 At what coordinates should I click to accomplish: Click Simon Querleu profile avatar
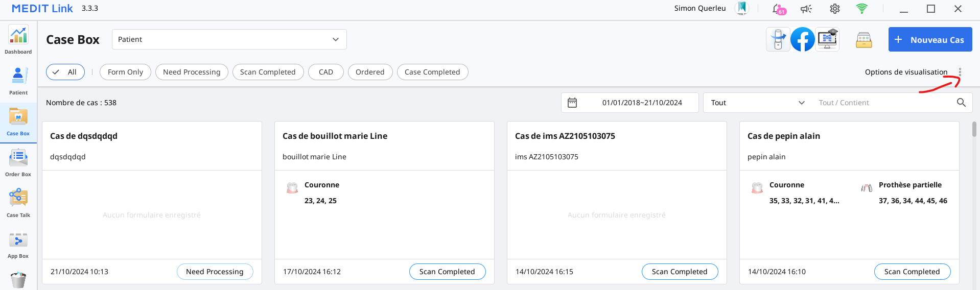coord(741,8)
